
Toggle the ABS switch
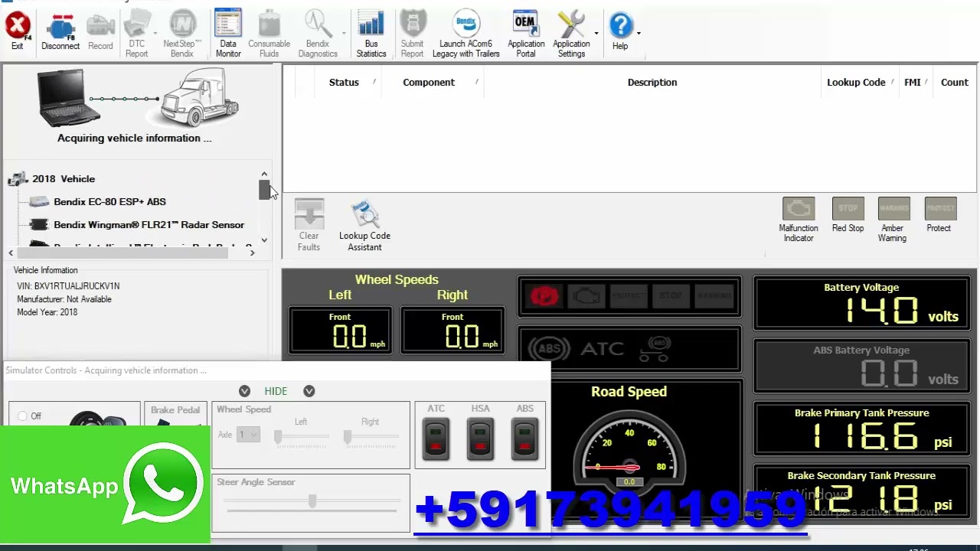524,439
